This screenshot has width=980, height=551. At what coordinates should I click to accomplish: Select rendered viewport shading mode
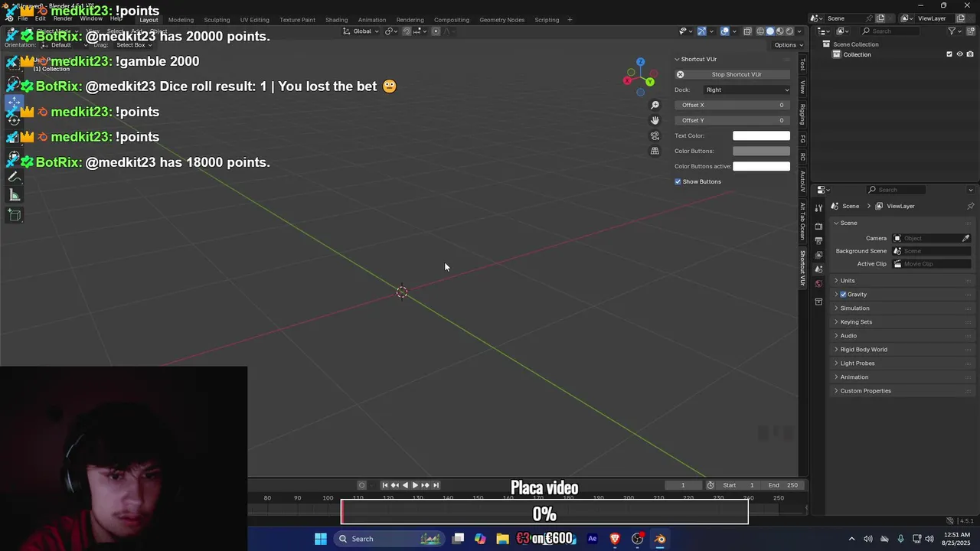[x=789, y=31]
